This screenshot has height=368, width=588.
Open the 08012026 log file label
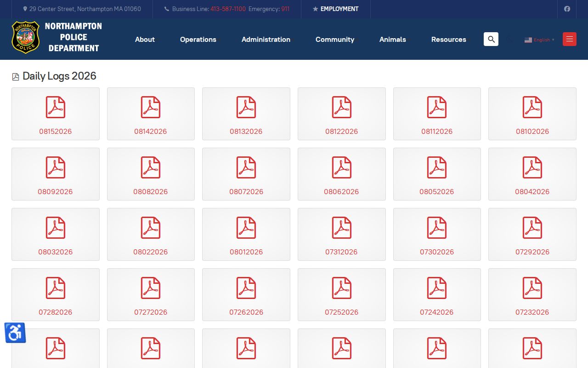246,252
